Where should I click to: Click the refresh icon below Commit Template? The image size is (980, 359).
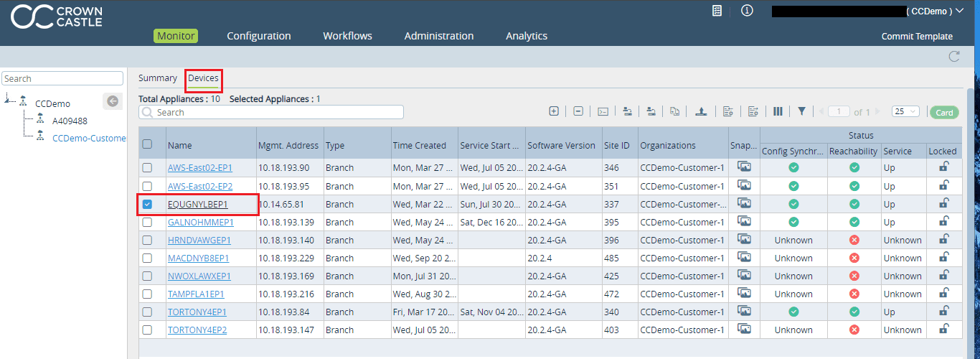click(x=954, y=57)
